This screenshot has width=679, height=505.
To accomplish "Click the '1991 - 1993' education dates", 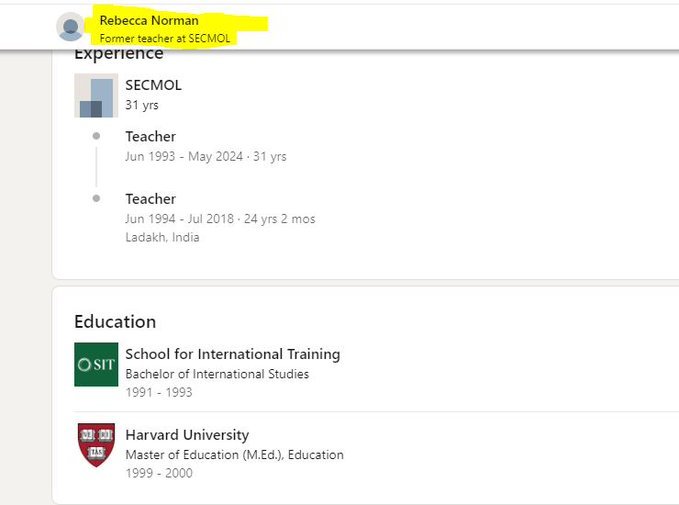I will pyautogui.click(x=159, y=392).
